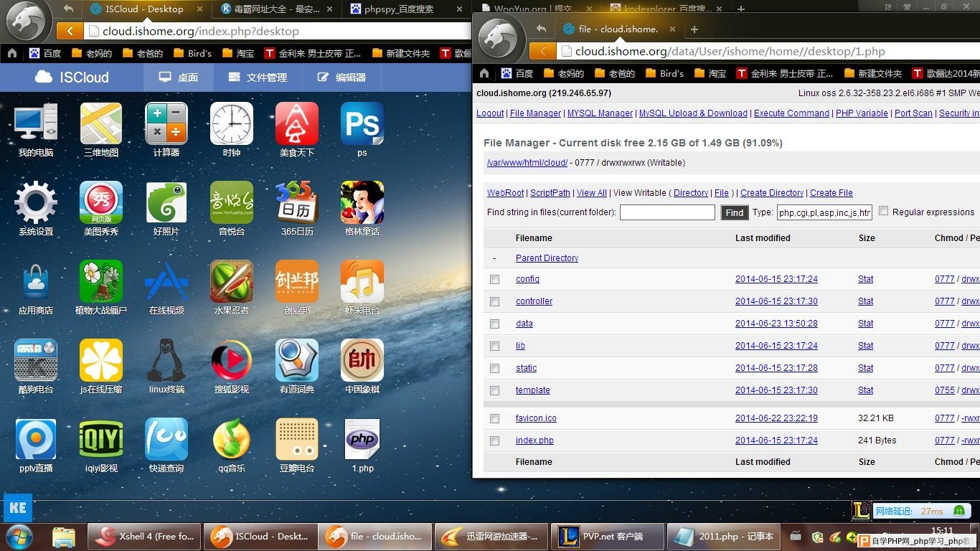
Task: Click the file Type extensions field
Action: (824, 212)
